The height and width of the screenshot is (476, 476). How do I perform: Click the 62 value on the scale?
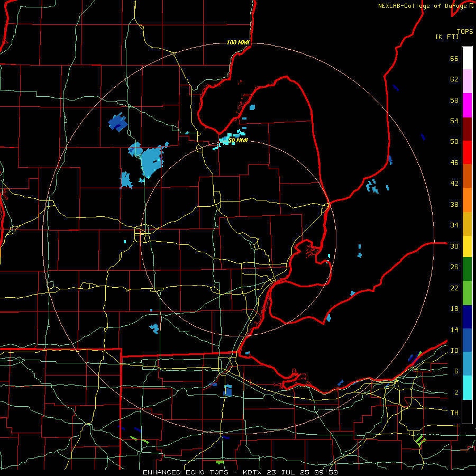454,79
